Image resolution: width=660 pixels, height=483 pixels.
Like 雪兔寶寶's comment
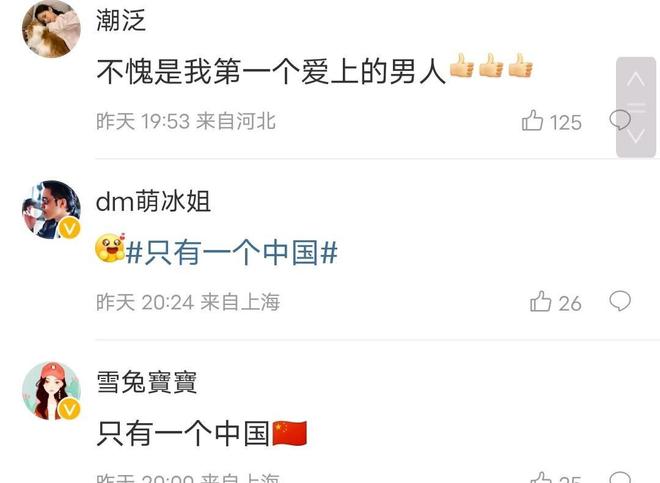click(x=540, y=478)
